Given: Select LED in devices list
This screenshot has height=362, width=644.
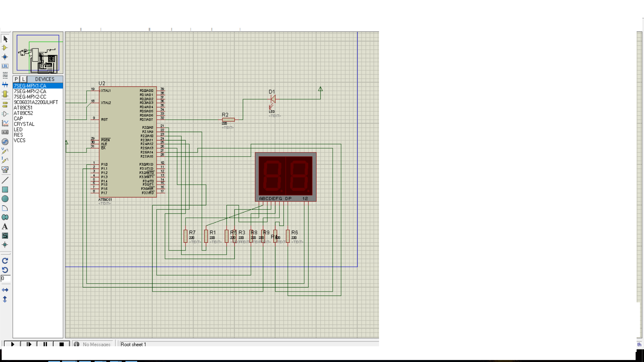Looking at the screenshot, I should tap(38, 129).
